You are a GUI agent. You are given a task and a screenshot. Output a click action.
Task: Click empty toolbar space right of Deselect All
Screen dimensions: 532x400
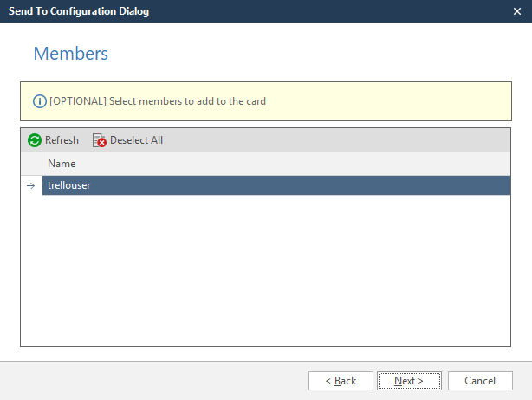pyautogui.click(x=347, y=140)
